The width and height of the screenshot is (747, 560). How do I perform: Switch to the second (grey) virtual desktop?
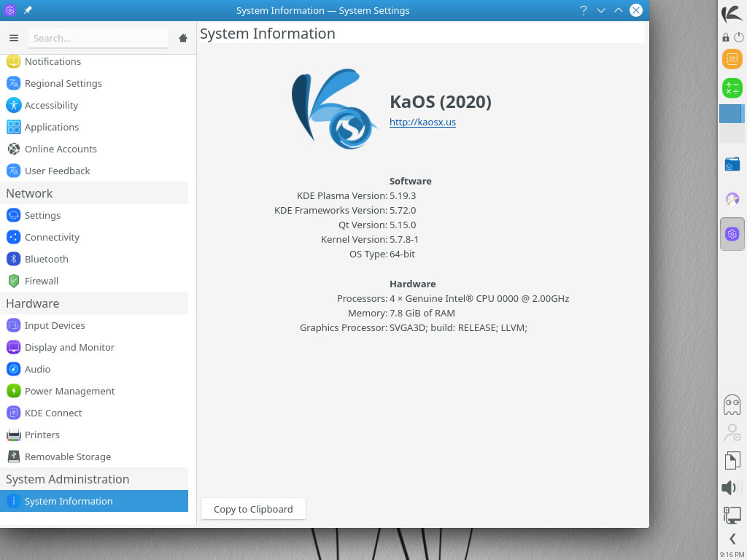(731, 133)
